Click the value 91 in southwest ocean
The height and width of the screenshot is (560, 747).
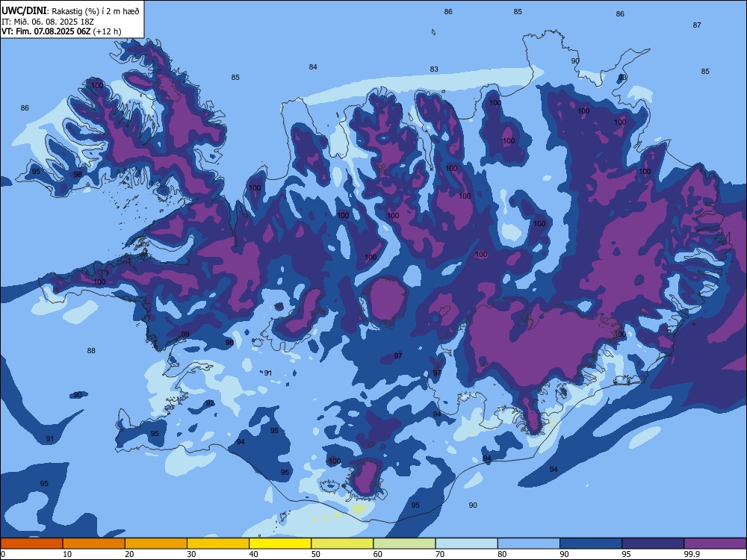click(49, 438)
